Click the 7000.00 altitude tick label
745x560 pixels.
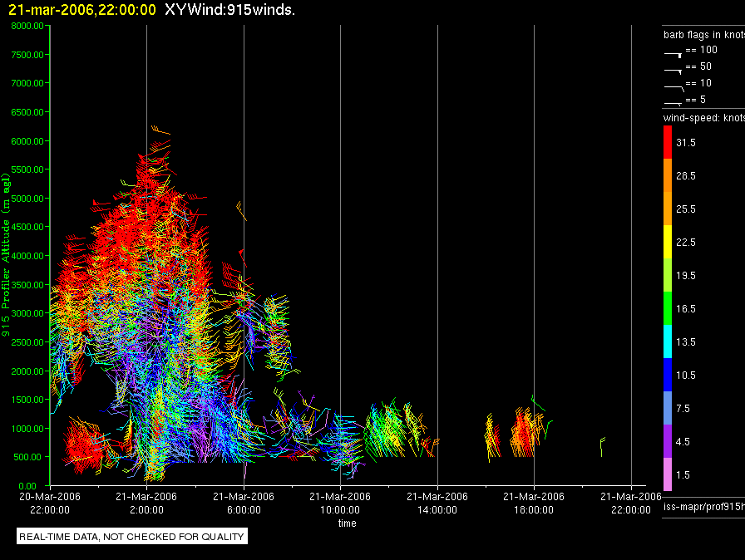pos(27,83)
